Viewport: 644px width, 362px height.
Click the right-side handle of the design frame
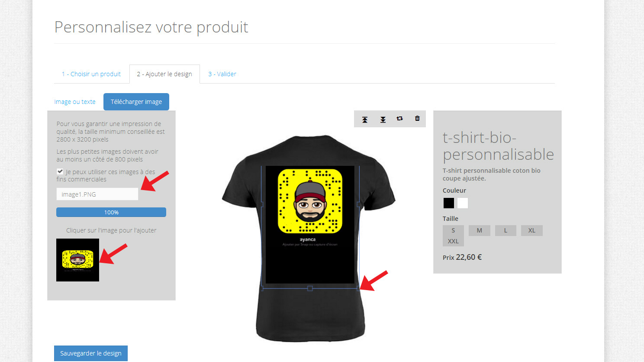(359, 204)
